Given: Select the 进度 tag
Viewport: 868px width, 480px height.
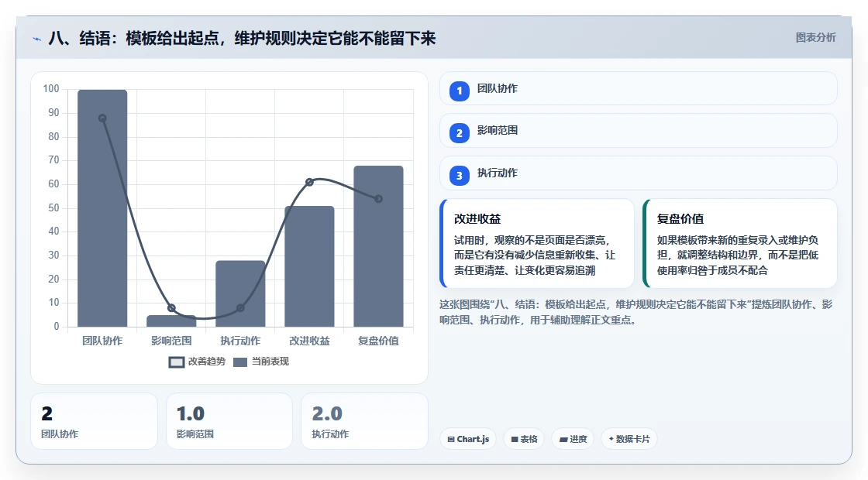Looking at the screenshot, I should coord(573,439).
